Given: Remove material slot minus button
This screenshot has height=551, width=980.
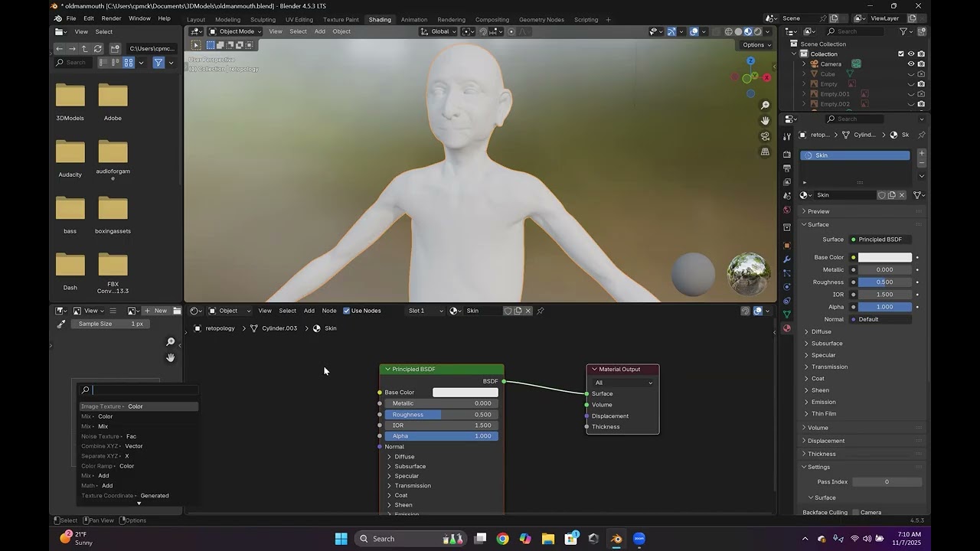Looking at the screenshot, I should point(921,163).
